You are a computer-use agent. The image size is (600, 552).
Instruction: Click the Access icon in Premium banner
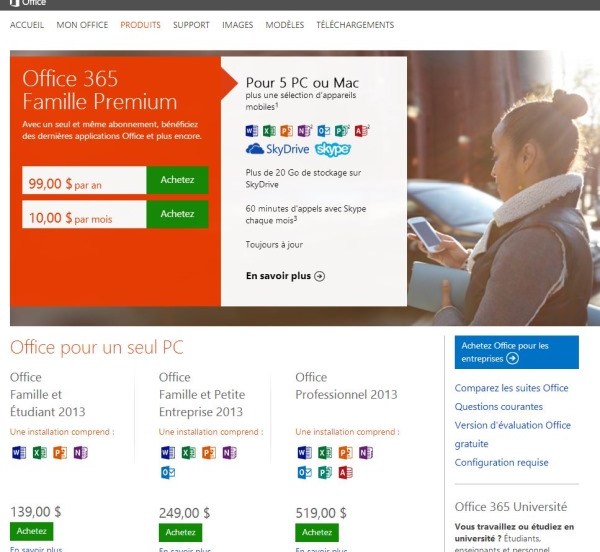(361, 131)
